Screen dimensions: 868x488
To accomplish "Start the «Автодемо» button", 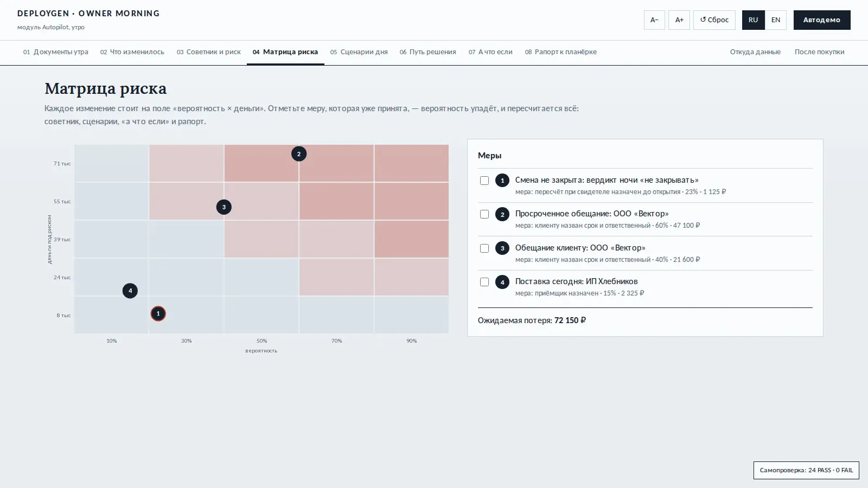I will tap(822, 20).
